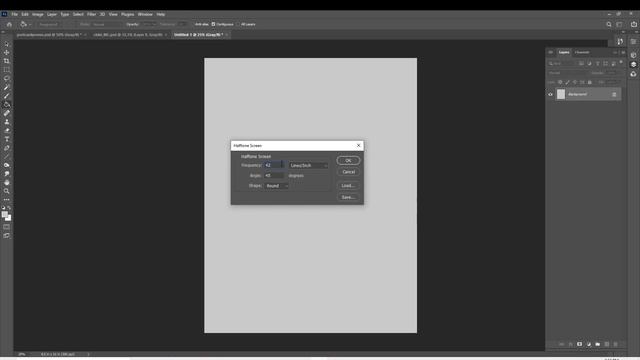
Task: Switch to the first document tab
Action: pyautogui.click(x=49, y=35)
